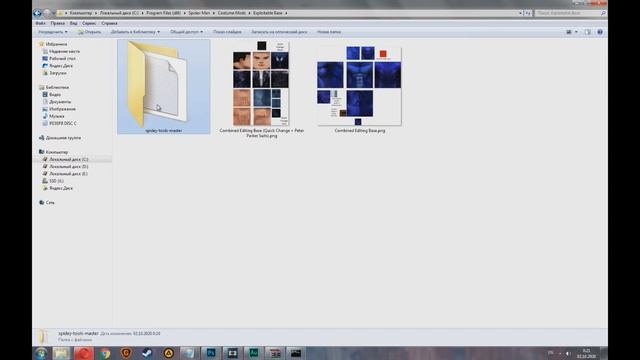Open PESEFB DISC C in the sidebar
The width and height of the screenshot is (640, 360).
[62, 123]
